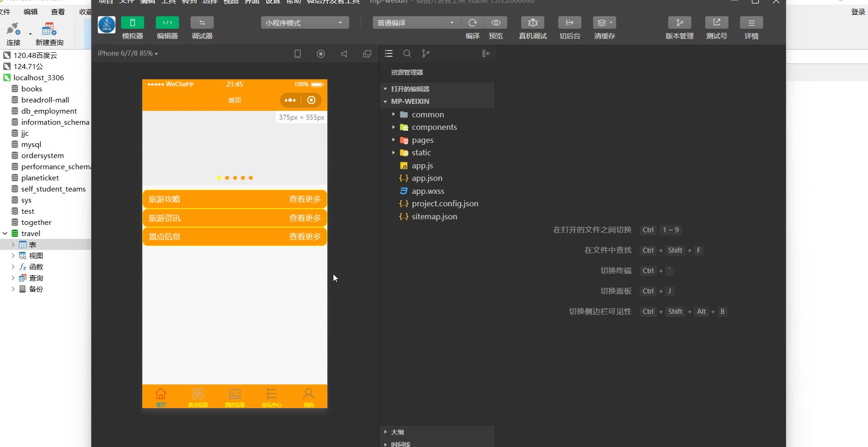The image size is (868, 447).
Task: Open real device debugging (真机调试)
Action: [x=533, y=23]
